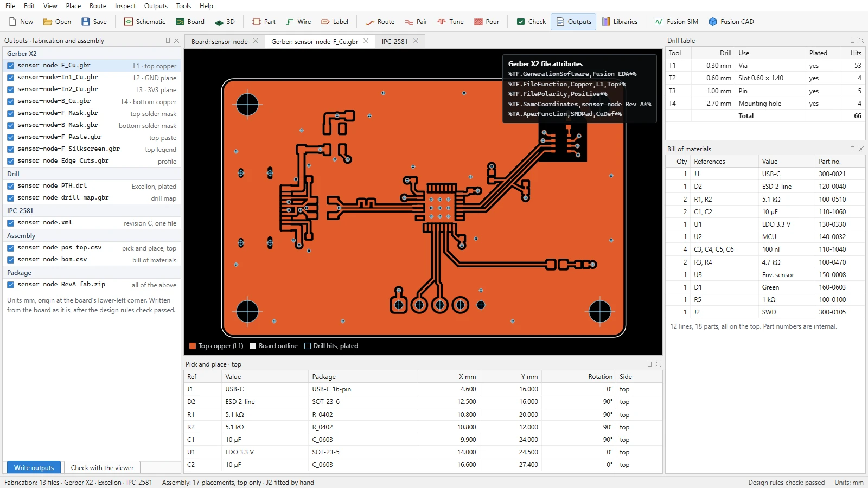Screen dimensions: 868x488
Task: Toggle Board outline layer swatch
Action: click(253, 346)
